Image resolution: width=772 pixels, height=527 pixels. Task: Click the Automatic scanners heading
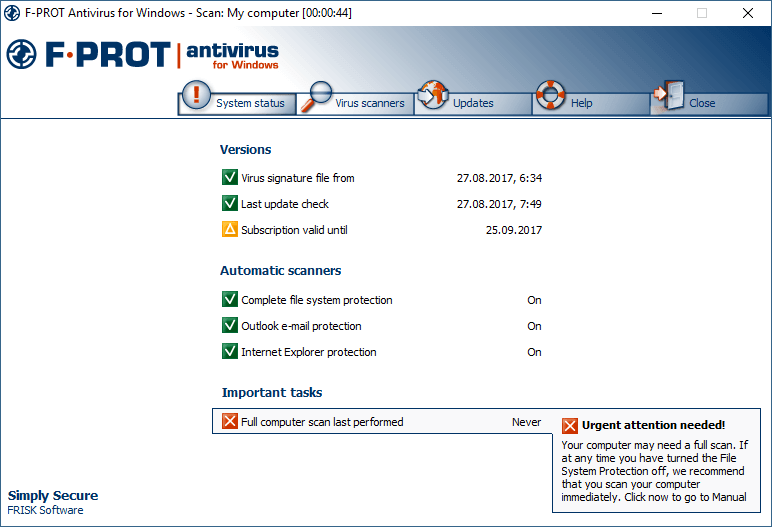point(280,271)
